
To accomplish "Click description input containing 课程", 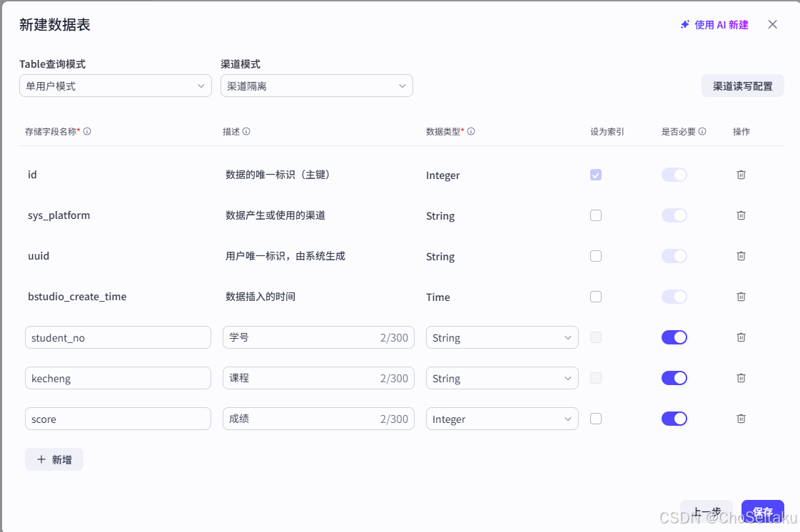I will 318,378.
